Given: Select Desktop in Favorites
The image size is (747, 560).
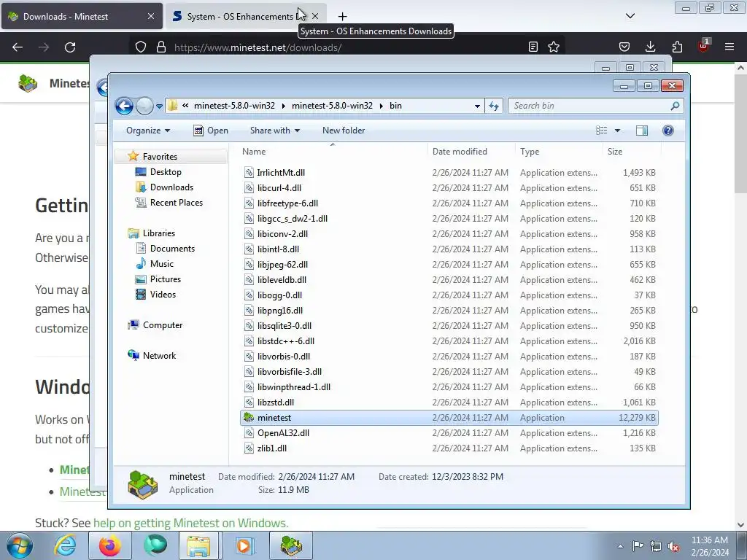Looking at the screenshot, I should click(x=166, y=172).
